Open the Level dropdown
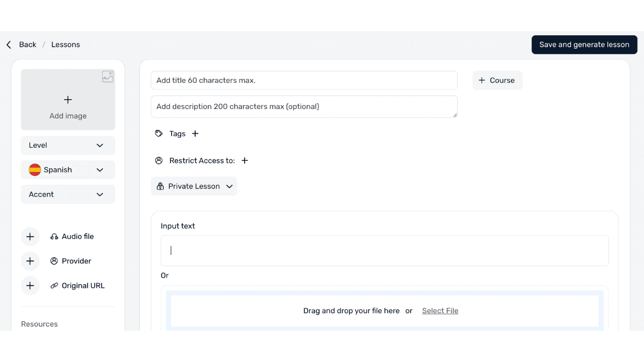 click(68, 145)
